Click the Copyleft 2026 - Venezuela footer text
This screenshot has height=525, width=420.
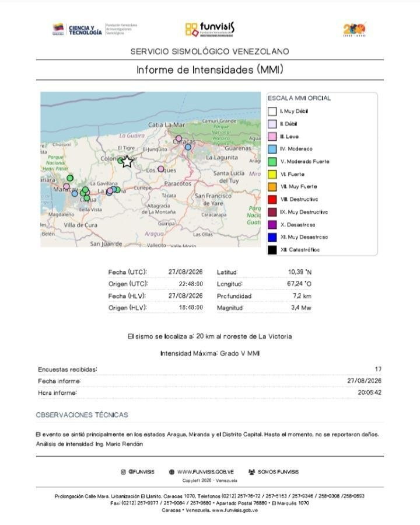pyautogui.click(x=209, y=481)
